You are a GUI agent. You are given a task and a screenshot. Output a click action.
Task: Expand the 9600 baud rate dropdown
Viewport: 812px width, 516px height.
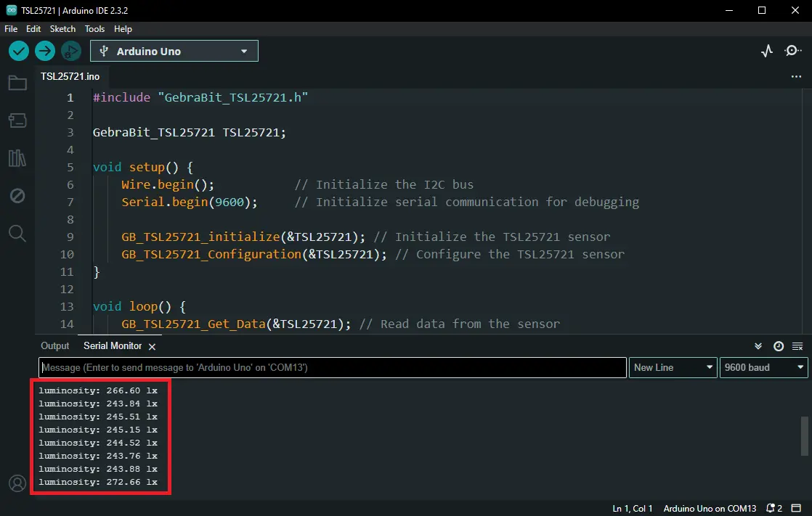click(x=763, y=367)
